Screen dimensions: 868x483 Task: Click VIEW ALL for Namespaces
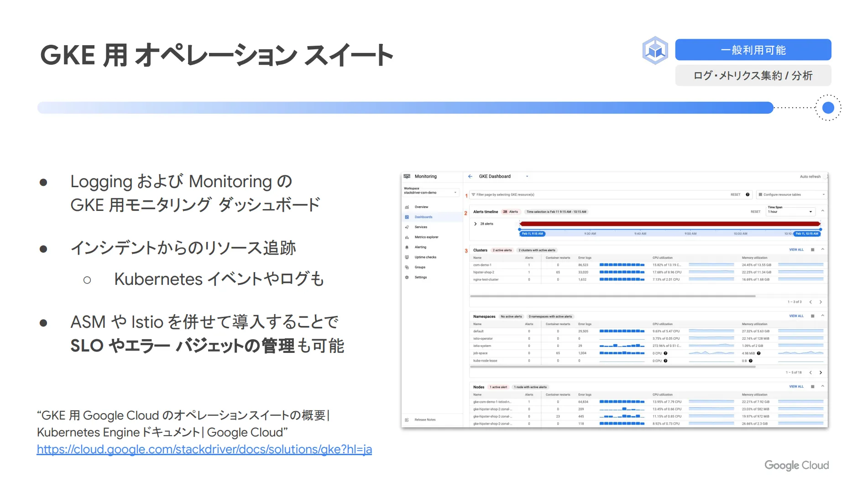pyautogui.click(x=796, y=316)
